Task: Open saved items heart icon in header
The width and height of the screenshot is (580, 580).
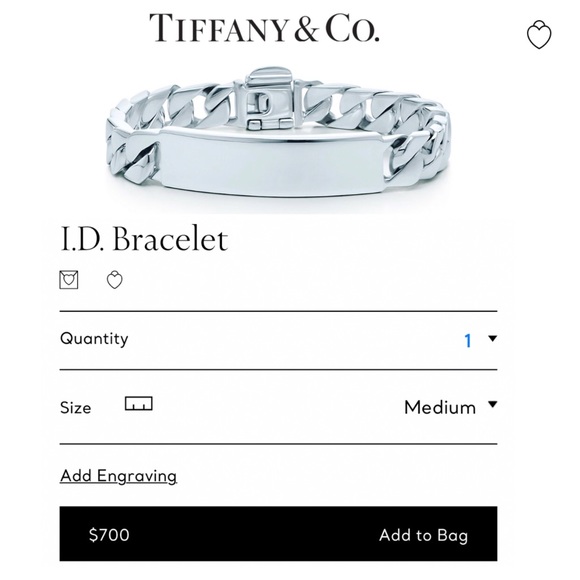Action: [x=539, y=35]
